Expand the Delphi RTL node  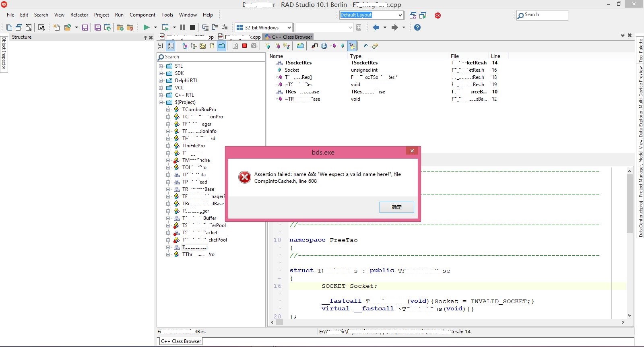click(161, 81)
